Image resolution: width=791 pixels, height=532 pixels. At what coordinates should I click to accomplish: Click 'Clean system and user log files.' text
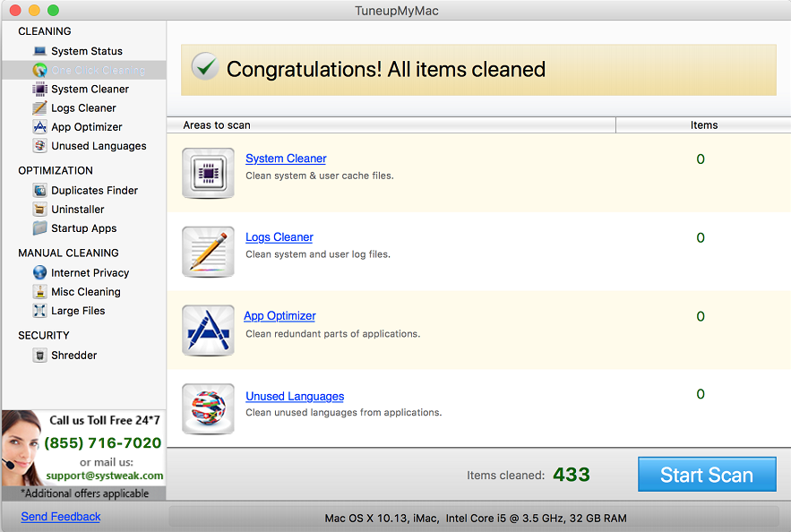click(318, 254)
